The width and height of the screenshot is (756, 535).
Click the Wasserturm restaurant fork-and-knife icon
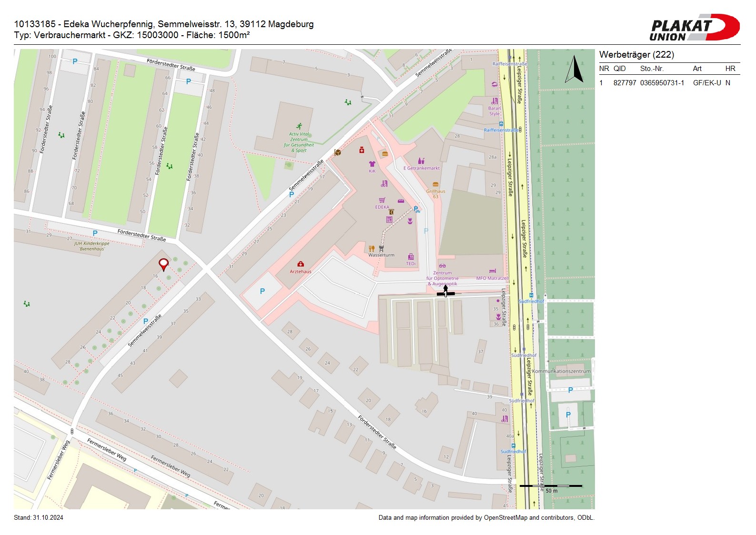pyautogui.click(x=372, y=248)
